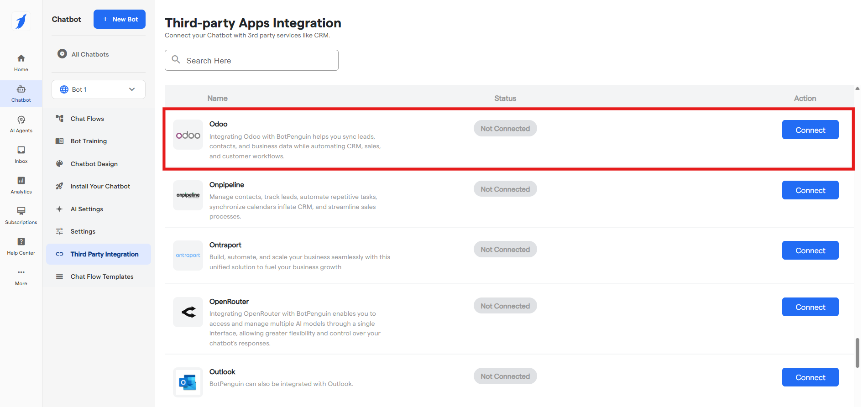Click the AI Settings sparkle icon
The height and width of the screenshot is (407, 868).
point(59,209)
